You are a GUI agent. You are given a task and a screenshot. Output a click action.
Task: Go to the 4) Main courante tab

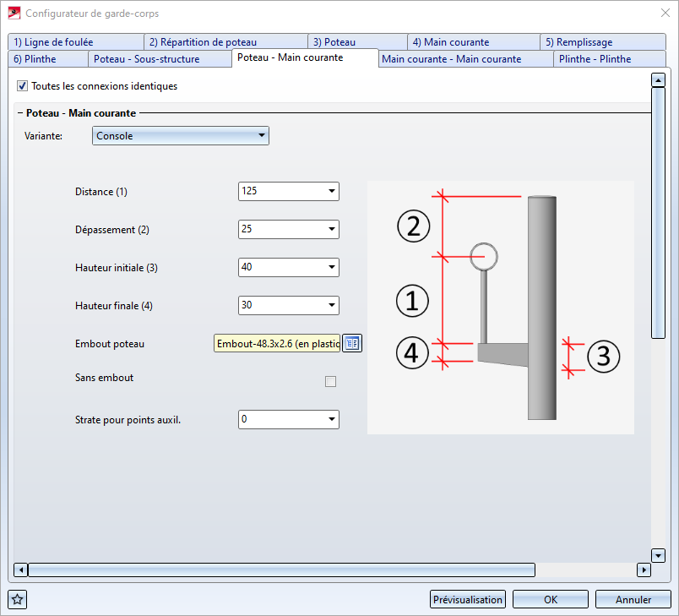[x=473, y=42]
